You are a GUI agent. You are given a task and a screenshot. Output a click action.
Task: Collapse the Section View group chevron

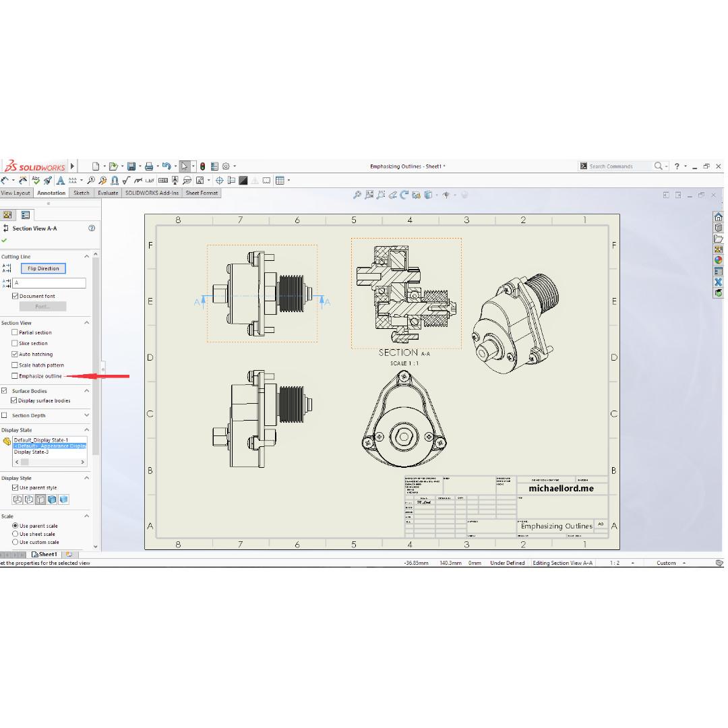(x=86, y=322)
